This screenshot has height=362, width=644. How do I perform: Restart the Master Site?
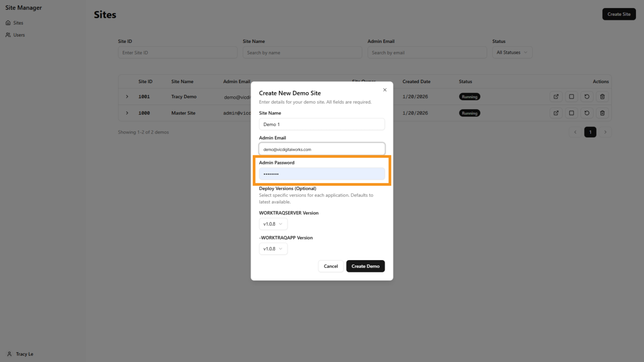pyautogui.click(x=586, y=113)
